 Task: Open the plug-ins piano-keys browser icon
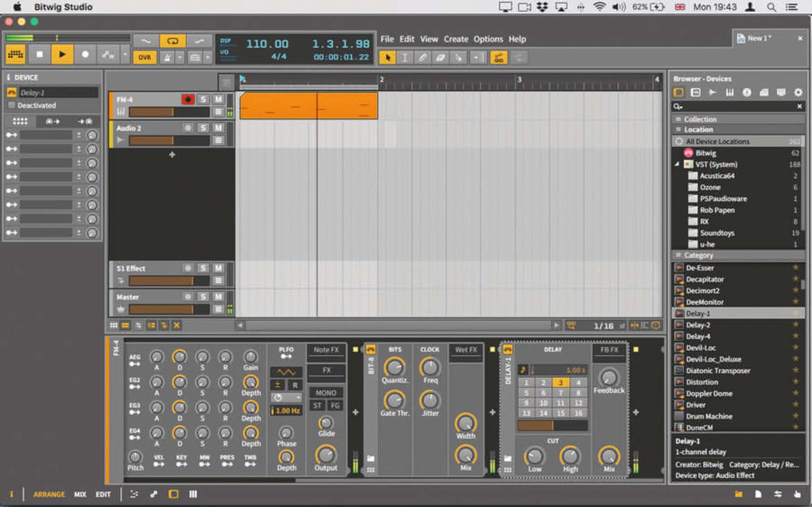tap(729, 92)
